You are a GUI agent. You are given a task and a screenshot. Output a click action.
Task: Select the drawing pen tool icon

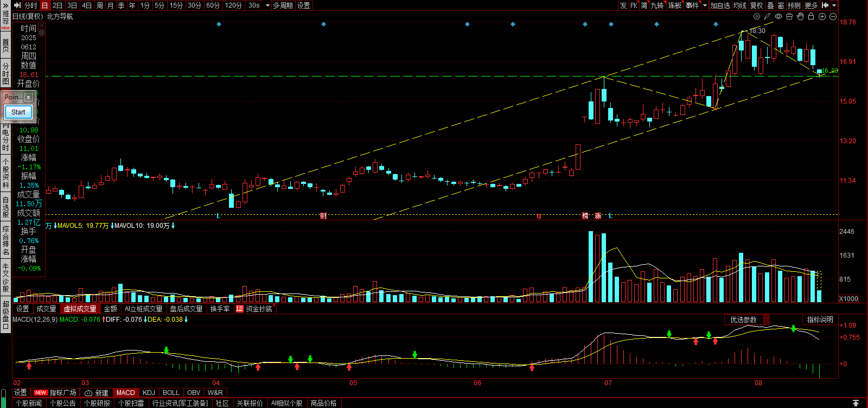point(768,16)
